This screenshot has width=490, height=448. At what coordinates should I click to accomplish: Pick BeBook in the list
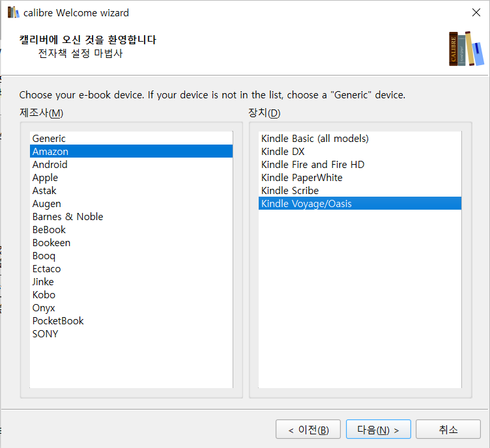pyautogui.click(x=131, y=229)
